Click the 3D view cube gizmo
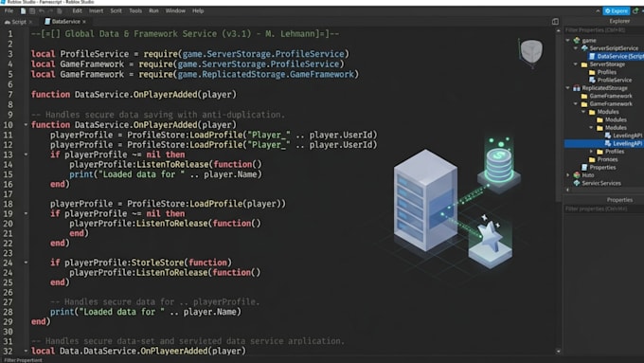Viewport: 644px width, 363px height. coord(531,52)
